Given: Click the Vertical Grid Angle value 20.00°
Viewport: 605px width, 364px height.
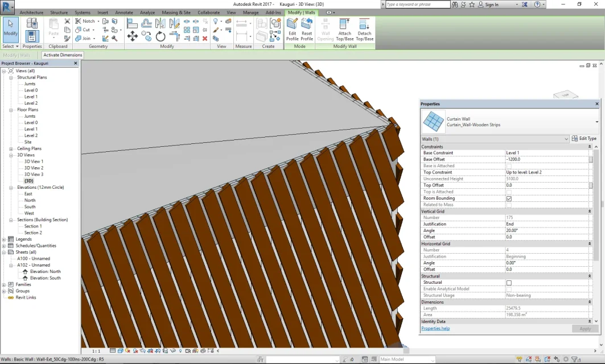Looking at the screenshot, I should [547, 230].
